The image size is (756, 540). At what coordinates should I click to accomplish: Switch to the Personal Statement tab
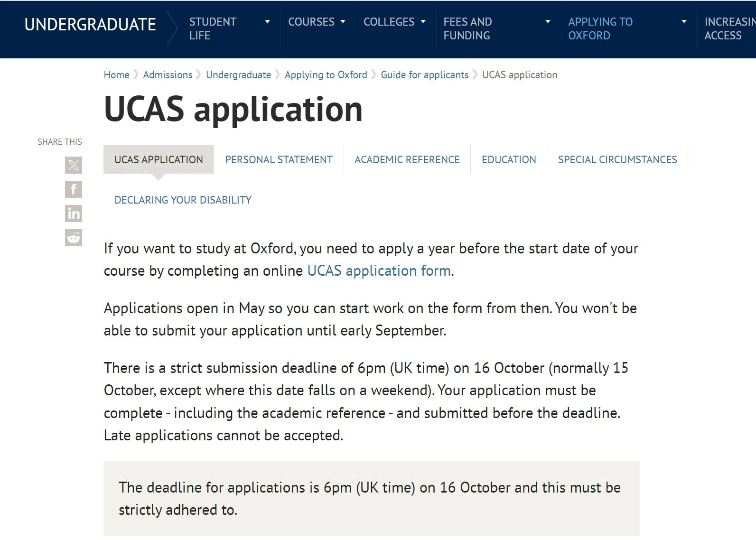(279, 160)
